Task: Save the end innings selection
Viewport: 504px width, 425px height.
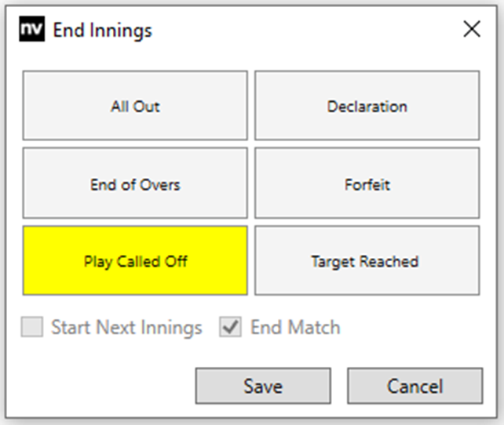Action: 263,387
